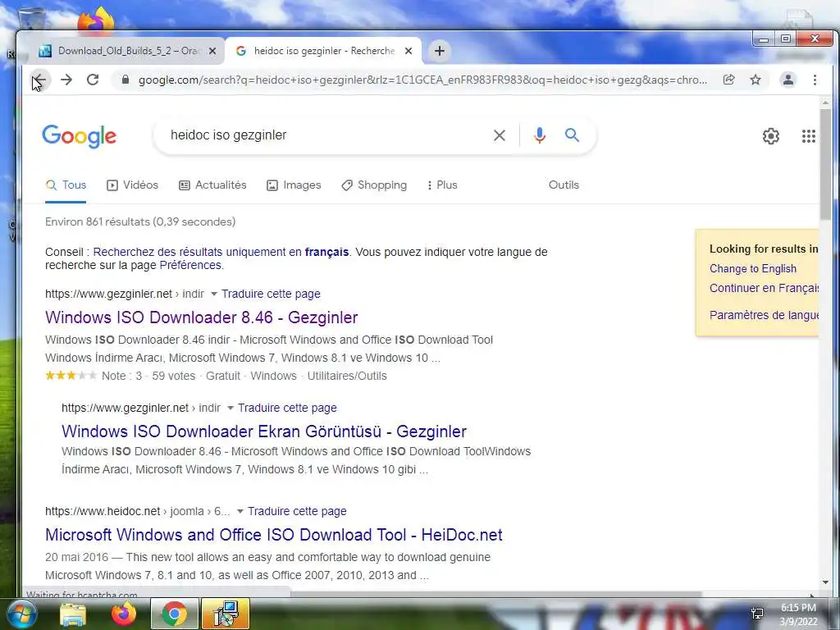Open the Chrome three-dot menu

pos(815,80)
